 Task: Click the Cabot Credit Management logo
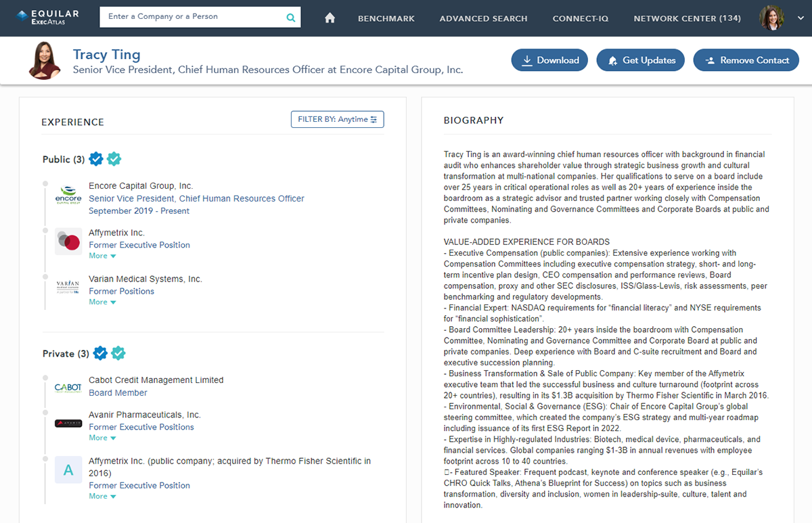coord(68,387)
